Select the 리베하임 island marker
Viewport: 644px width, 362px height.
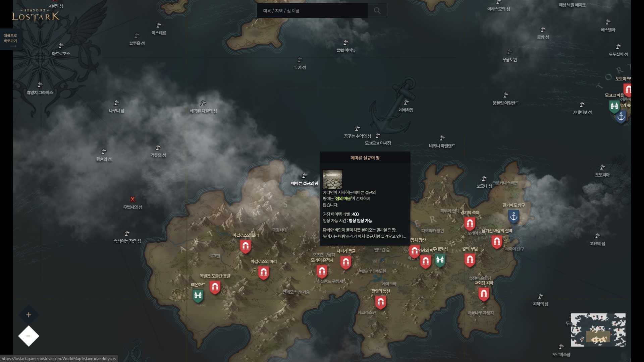click(406, 103)
